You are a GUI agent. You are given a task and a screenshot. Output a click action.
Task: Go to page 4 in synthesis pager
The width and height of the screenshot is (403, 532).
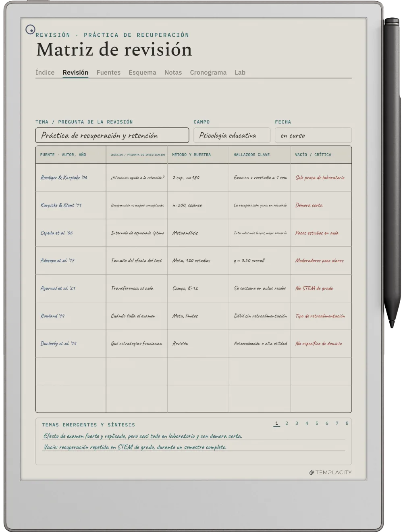coord(307,424)
